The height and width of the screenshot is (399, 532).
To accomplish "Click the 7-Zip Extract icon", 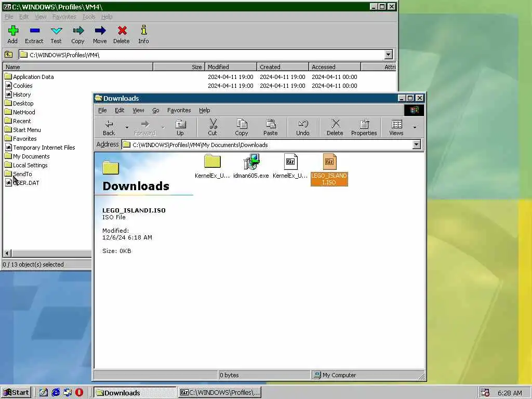I will pyautogui.click(x=34, y=31).
